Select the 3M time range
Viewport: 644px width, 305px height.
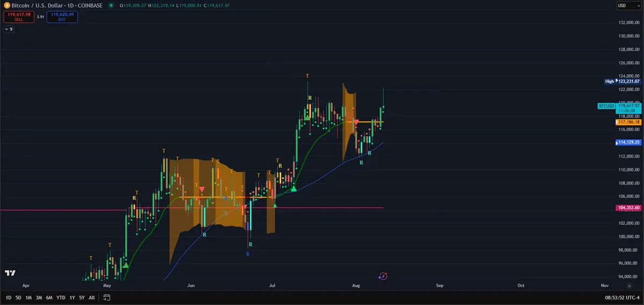[x=39, y=297]
